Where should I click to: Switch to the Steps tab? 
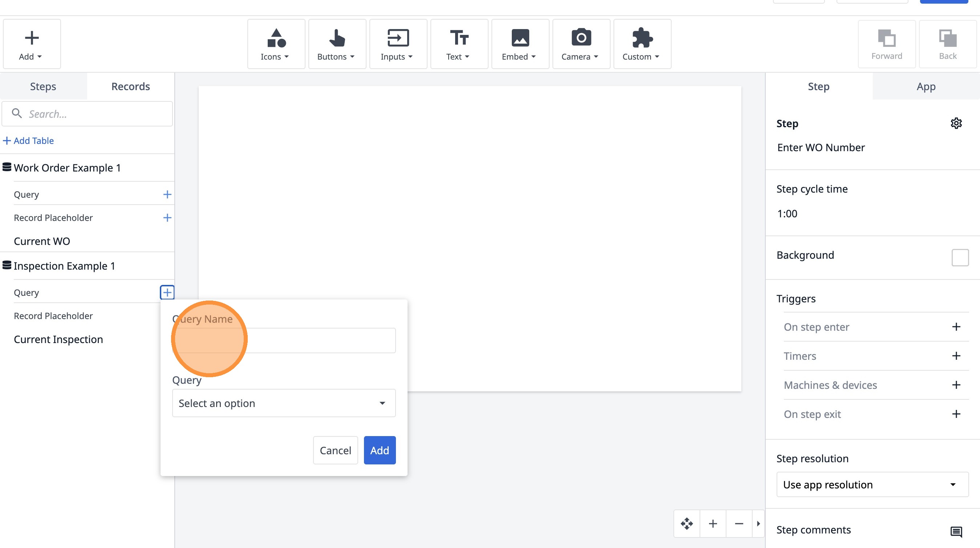43,86
